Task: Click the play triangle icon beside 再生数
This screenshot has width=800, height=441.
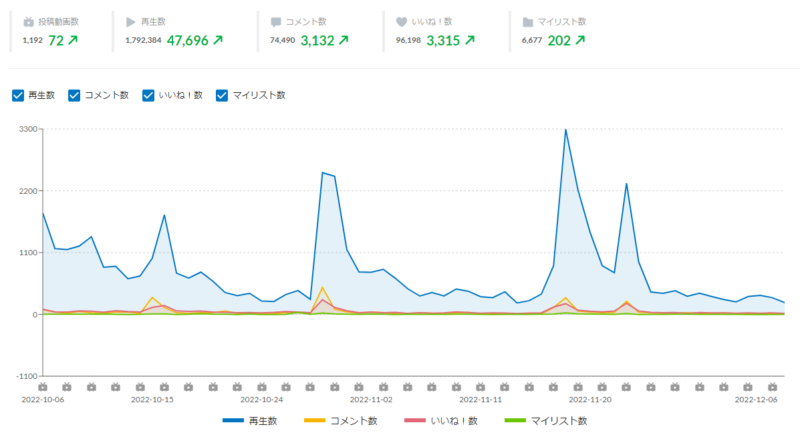Action: (x=131, y=22)
